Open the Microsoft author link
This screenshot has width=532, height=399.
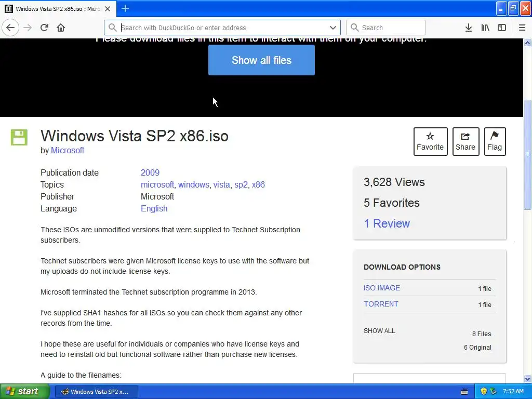[68, 150]
